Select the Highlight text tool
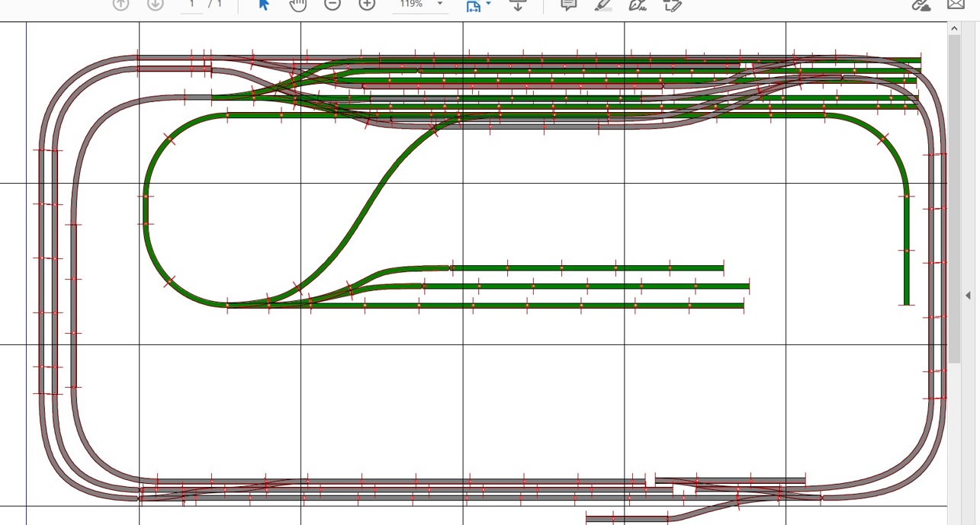 tap(602, 5)
